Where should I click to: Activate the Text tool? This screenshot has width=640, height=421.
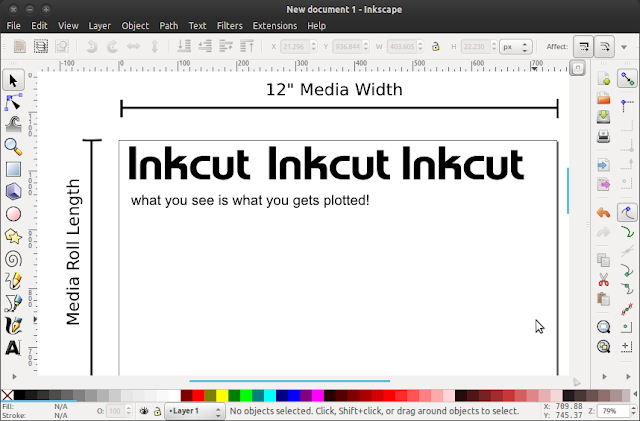pos(13,348)
